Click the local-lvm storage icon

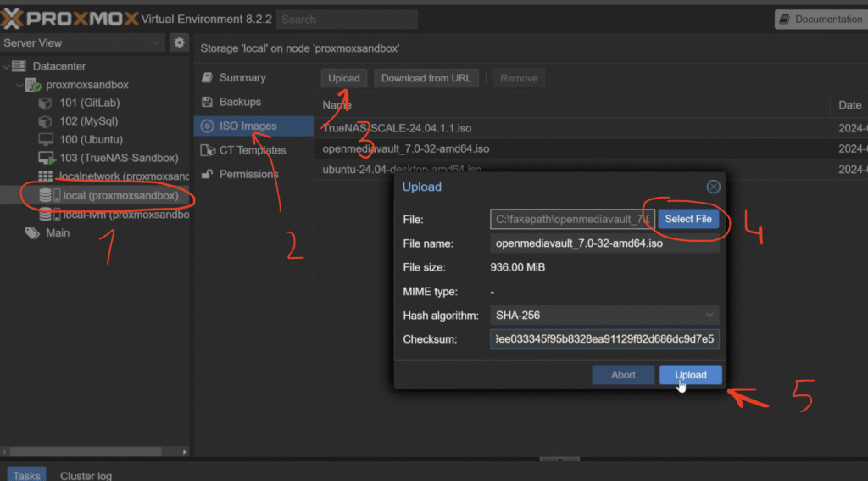click(x=46, y=214)
